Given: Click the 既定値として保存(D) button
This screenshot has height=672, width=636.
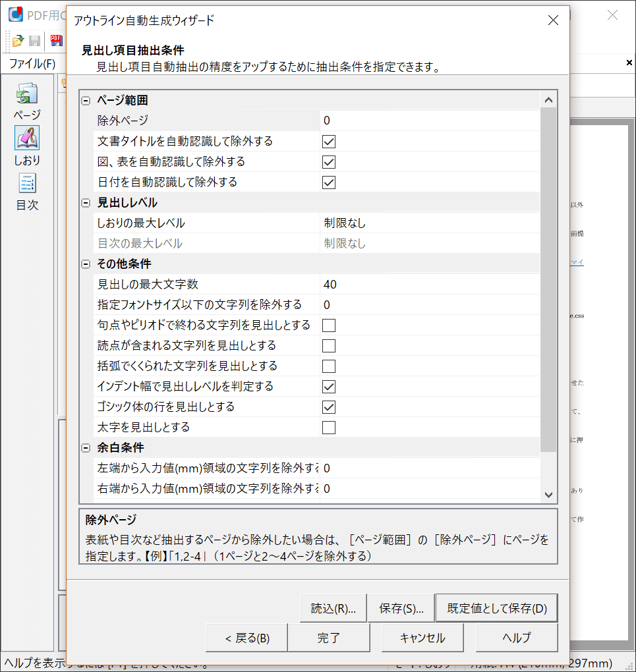Looking at the screenshot, I should pyautogui.click(x=496, y=609).
